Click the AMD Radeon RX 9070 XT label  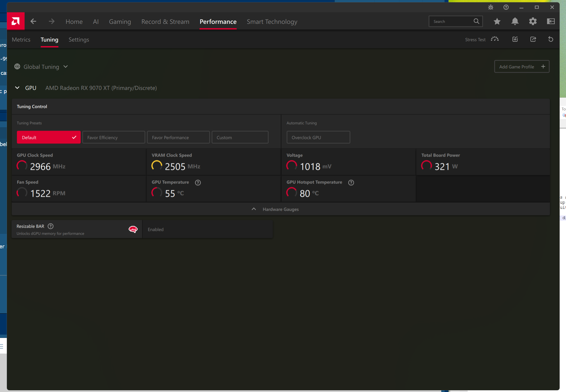[x=101, y=88]
